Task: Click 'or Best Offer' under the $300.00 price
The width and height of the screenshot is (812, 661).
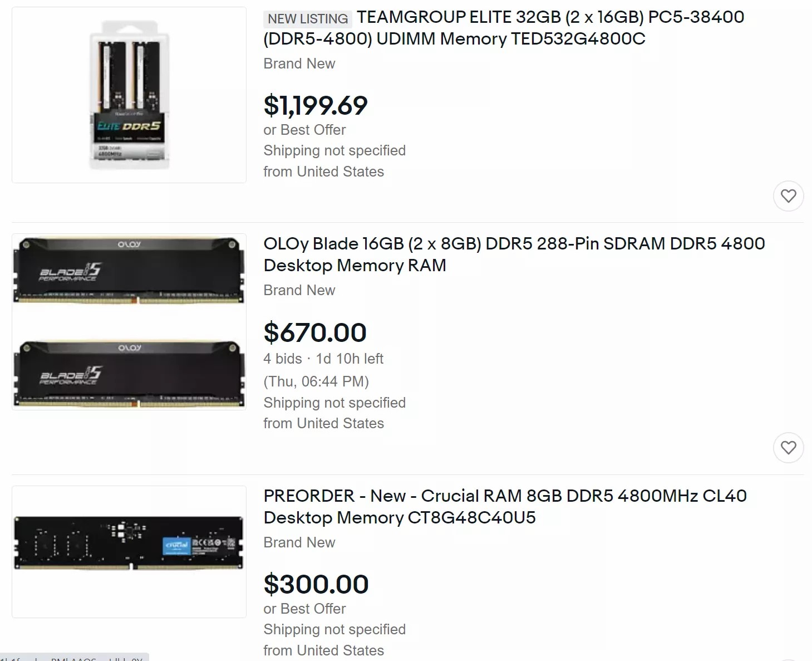Action: pyautogui.click(x=304, y=609)
